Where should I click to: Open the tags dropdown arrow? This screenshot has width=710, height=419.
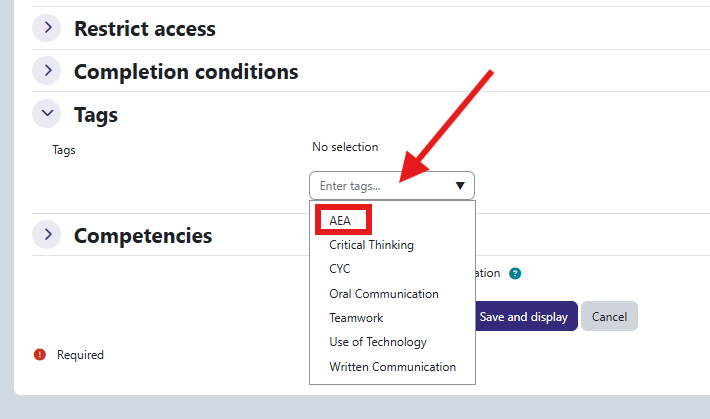[460, 186]
